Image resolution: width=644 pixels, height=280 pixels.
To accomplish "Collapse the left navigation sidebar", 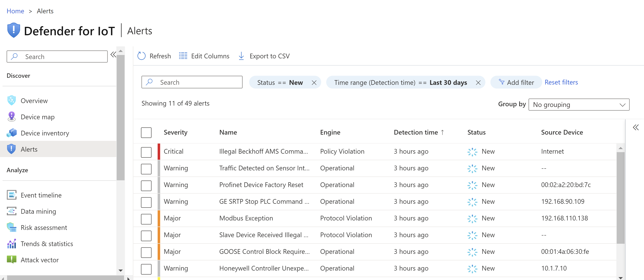I will tap(113, 54).
